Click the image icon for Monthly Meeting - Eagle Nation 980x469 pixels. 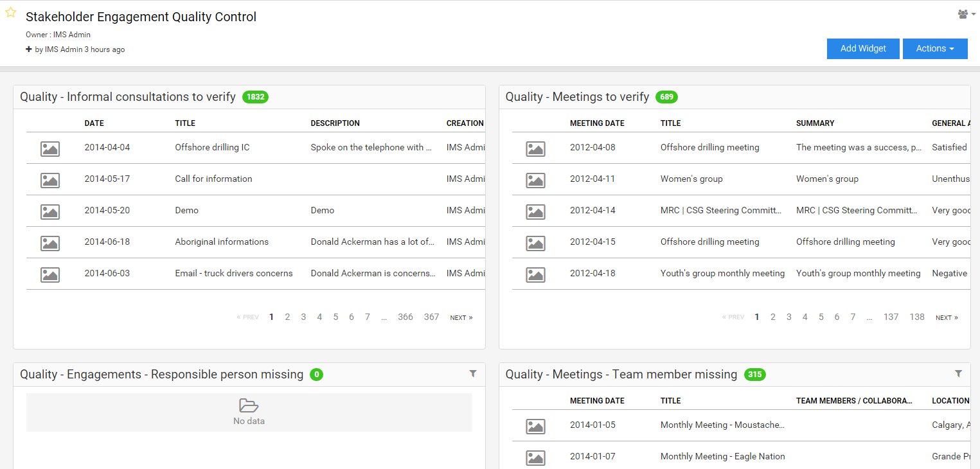536,458
